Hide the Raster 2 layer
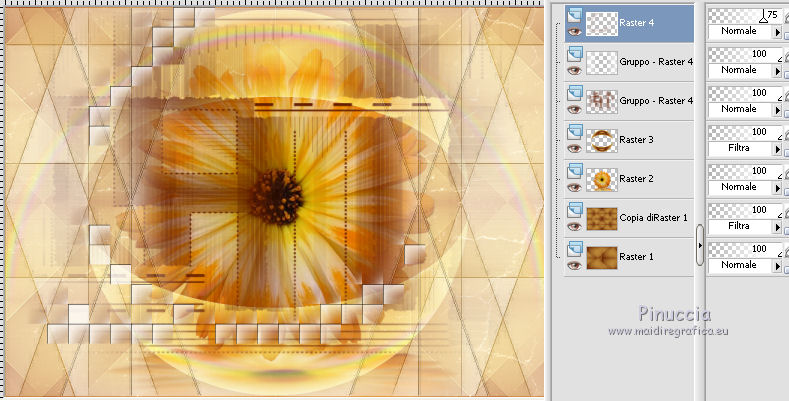This screenshot has width=789, height=401. pyautogui.click(x=574, y=188)
